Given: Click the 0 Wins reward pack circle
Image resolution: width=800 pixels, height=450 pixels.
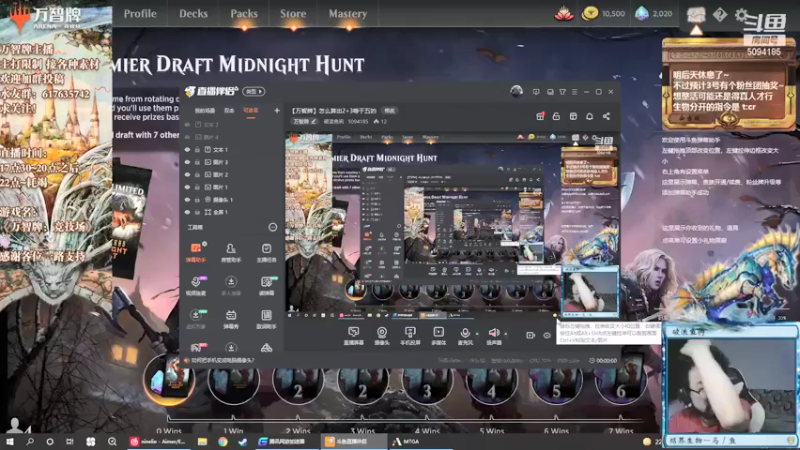Looking at the screenshot, I should (x=169, y=380).
